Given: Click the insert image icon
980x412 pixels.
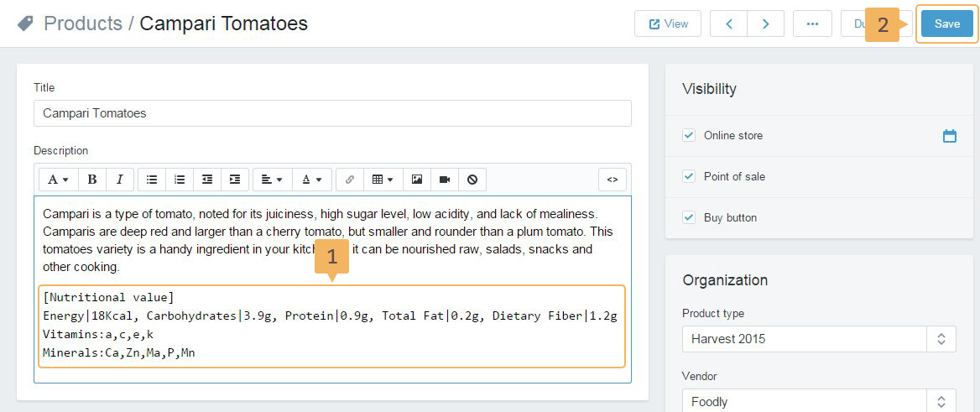Looking at the screenshot, I should [x=417, y=180].
